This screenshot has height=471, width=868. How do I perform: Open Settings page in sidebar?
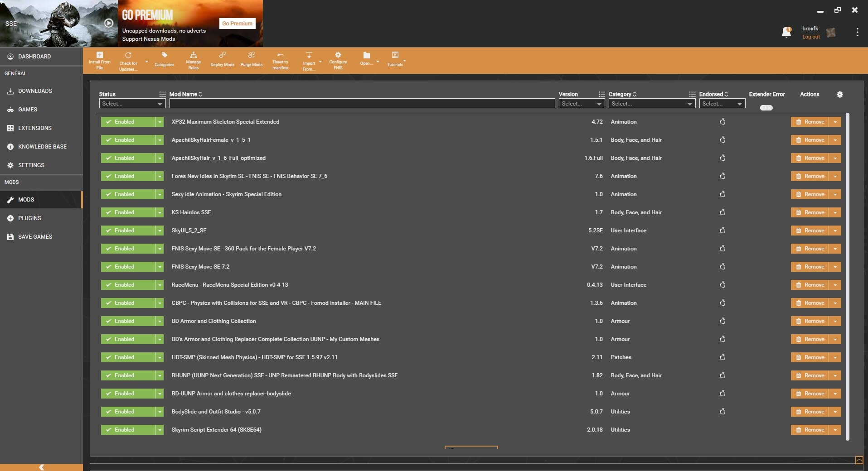tap(41, 165)
